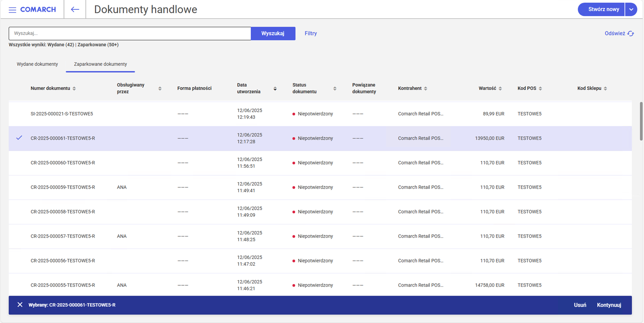Click the Forma płatności column header
This screenshot has height=323, width=644.
click(x=194, y=88)
